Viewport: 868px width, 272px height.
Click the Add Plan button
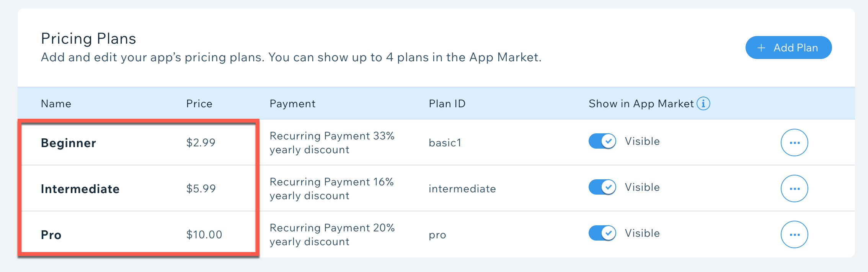788,48
